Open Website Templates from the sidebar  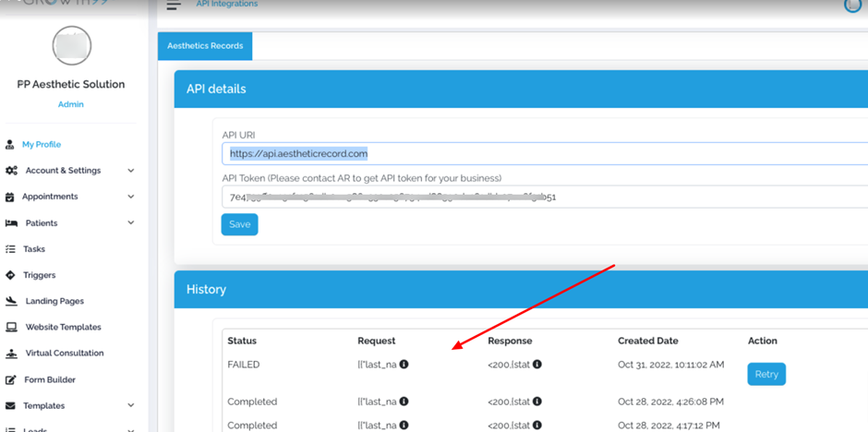click(63, 327)
